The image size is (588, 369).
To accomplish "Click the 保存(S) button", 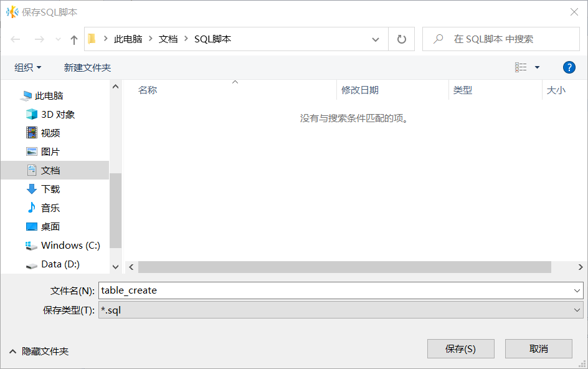I will click(x=460, y=349).
